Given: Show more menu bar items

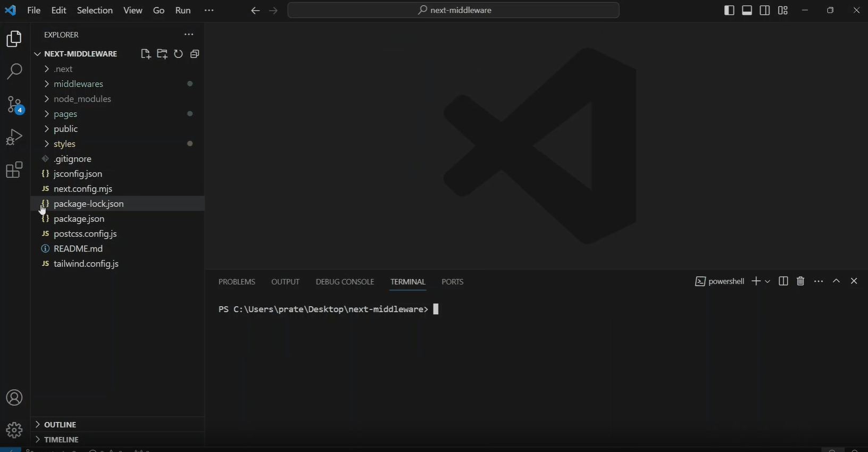Looking at the screenshot, I should click(x=209, y=11).
